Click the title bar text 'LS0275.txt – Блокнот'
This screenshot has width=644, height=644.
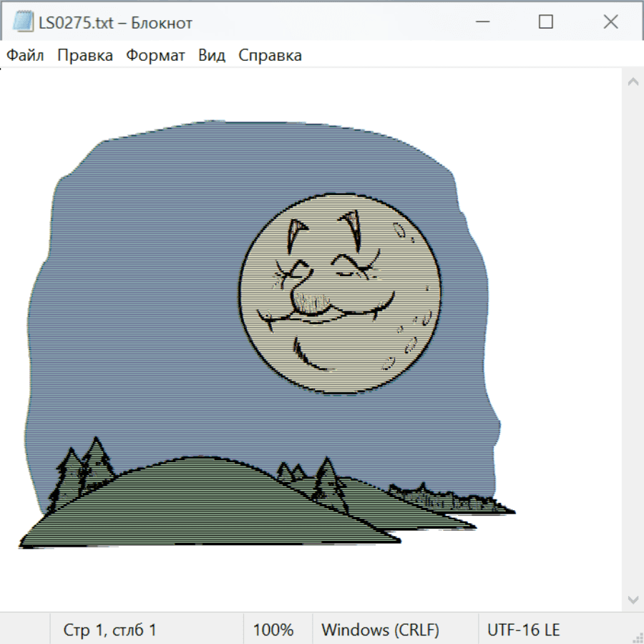click(x=115, y=22)
